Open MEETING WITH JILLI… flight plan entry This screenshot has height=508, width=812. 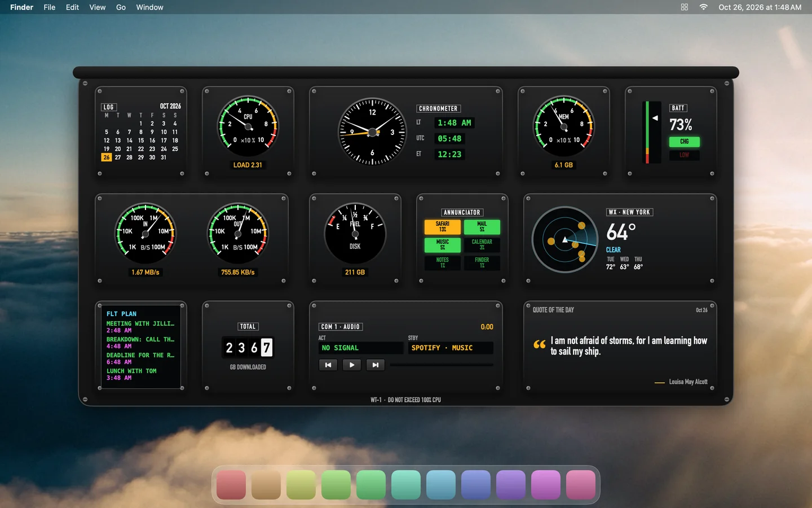140,327
